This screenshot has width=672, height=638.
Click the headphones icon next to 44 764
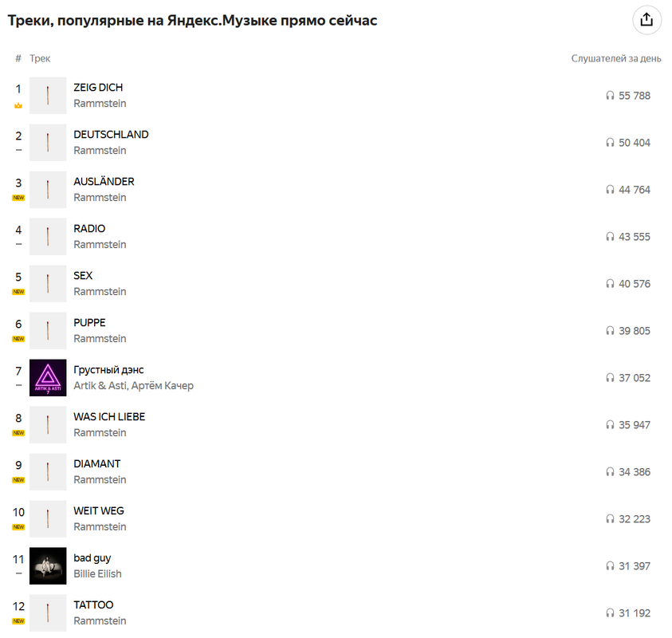pyautogui.click(x=611, y=190)
